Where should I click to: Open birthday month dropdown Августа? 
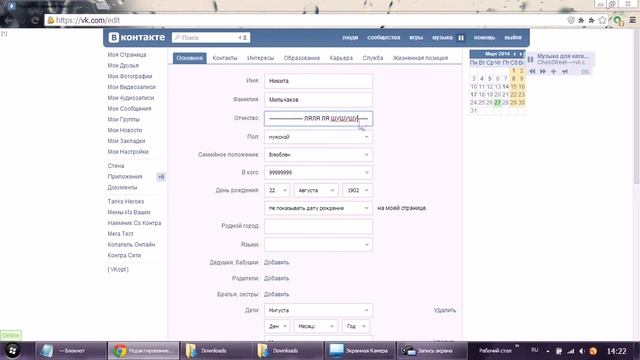click(316, 190)
